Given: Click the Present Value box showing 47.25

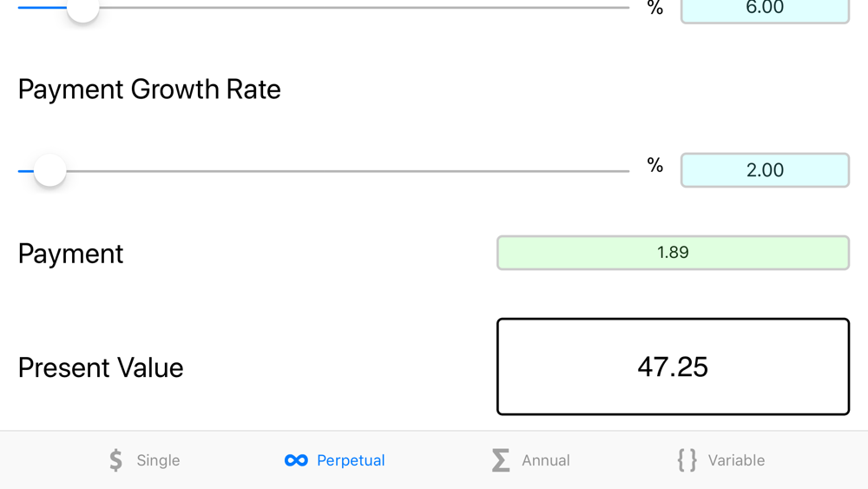Looking at the screenshot, I should (673, 367).
